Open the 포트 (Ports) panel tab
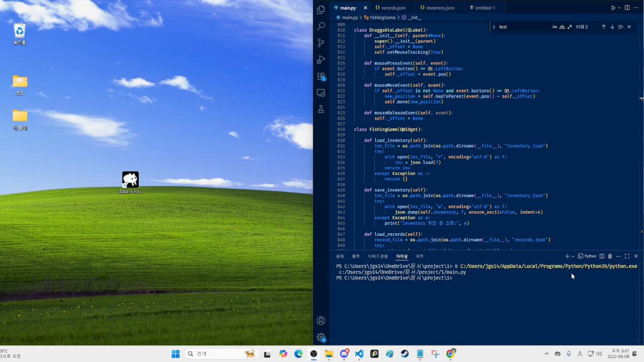The image size is (644, 362). coord(420,256)
